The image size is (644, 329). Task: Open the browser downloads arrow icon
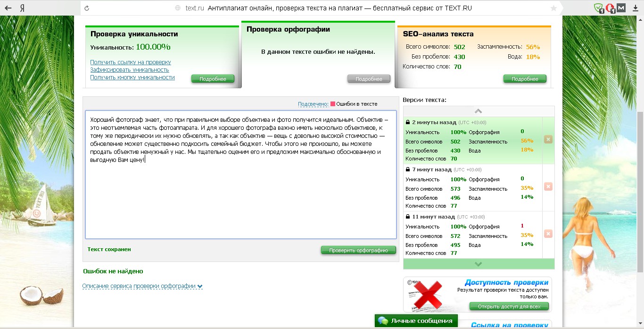(635, 8)
